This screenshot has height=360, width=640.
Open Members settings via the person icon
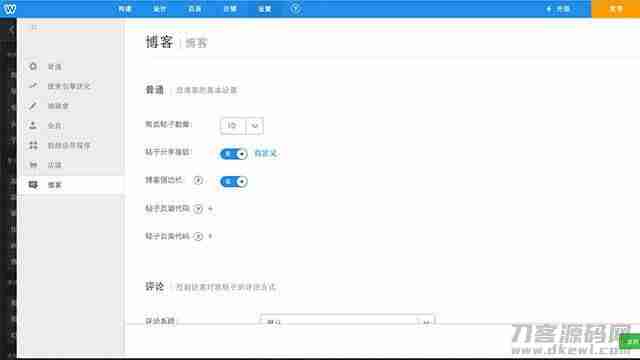pos(33,125)
